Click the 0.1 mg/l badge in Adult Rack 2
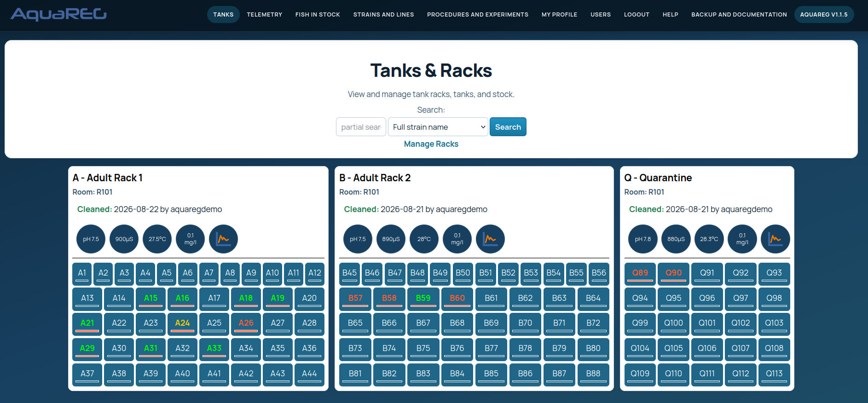The height and width of the screenshot is (403, 868). [x=457, y=239]
